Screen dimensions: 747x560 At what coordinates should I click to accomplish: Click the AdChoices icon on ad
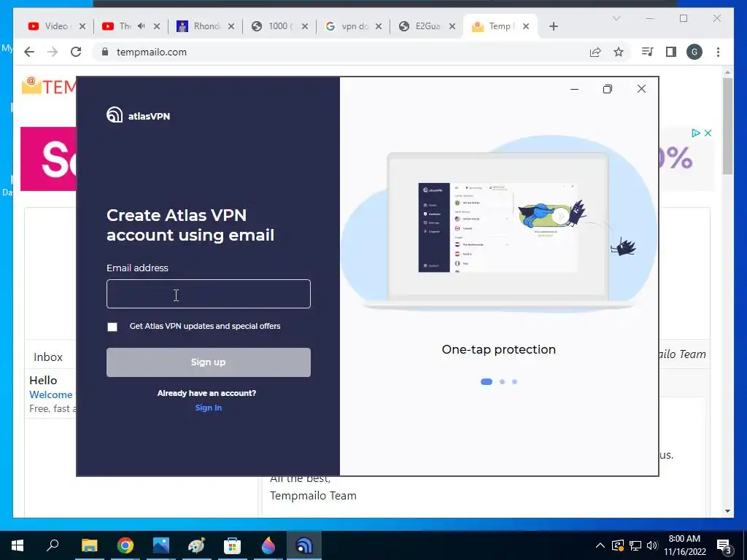coord(695,133)
